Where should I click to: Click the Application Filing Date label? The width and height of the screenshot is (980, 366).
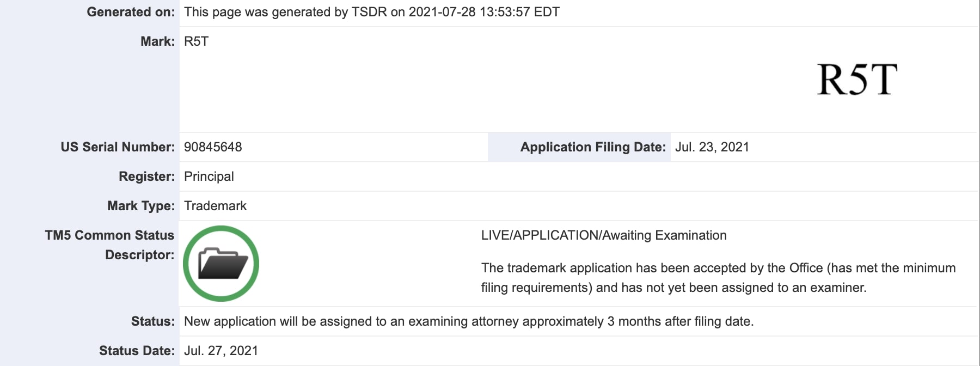[593, 147]
